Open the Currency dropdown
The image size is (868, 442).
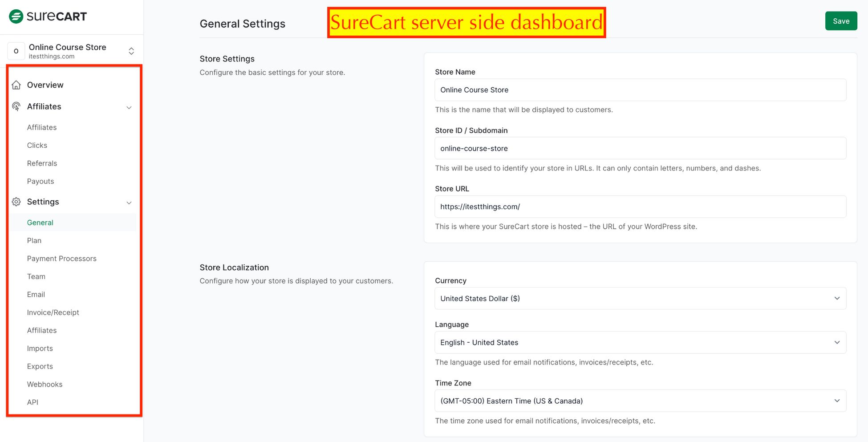641,298
